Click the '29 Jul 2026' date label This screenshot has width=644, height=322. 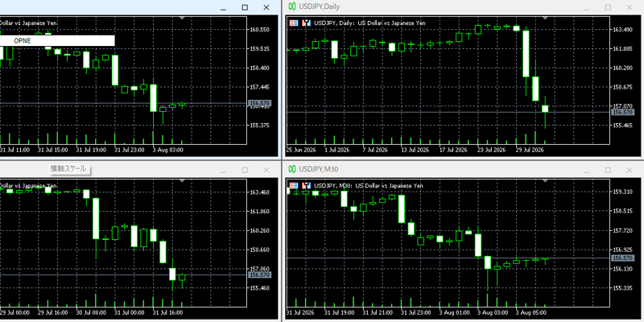click(530, 150)
